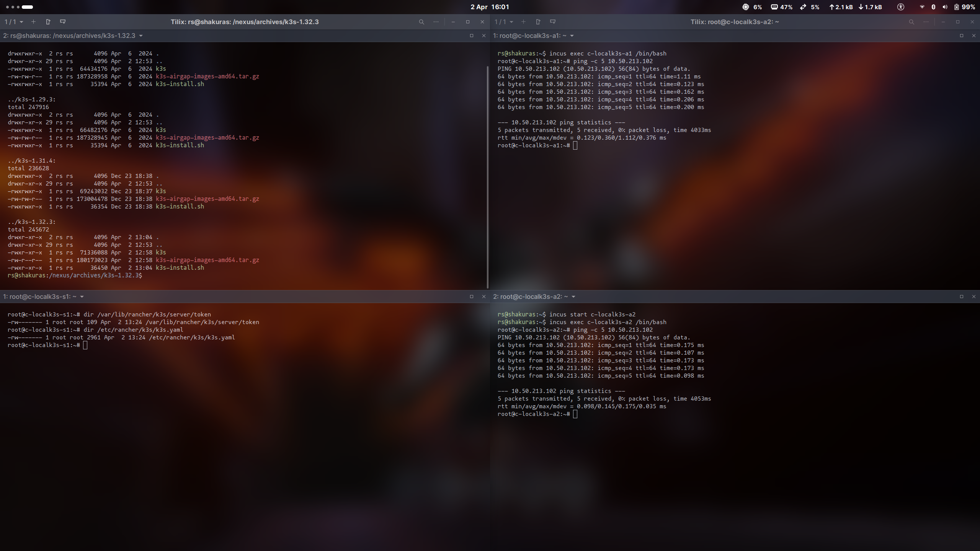Click the CPU usage indicator showing 6%
Viewport: 980px width, 551px height.
pyautogui.click(x=752, y=7)
